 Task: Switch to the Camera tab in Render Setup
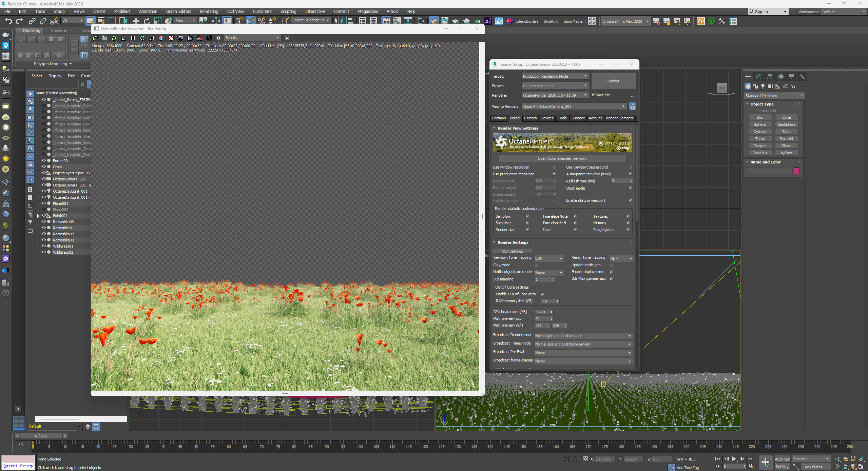tap(530, 118)
